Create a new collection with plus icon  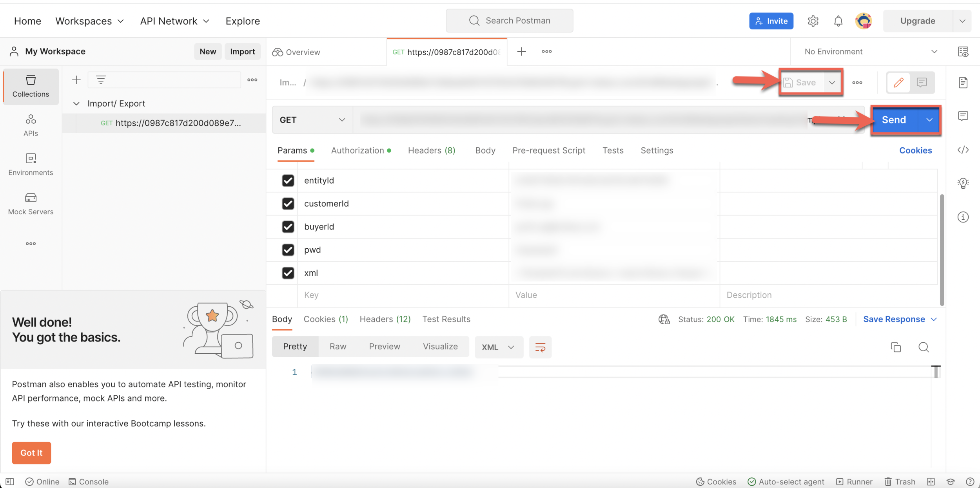pyautogui.click(x=76, y=80)
